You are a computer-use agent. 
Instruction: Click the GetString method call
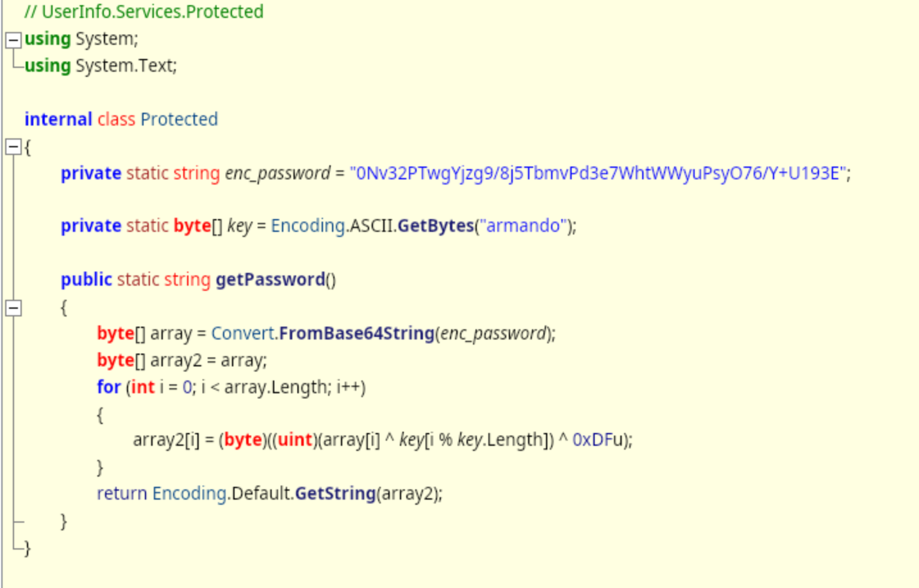tap(335, 493)
